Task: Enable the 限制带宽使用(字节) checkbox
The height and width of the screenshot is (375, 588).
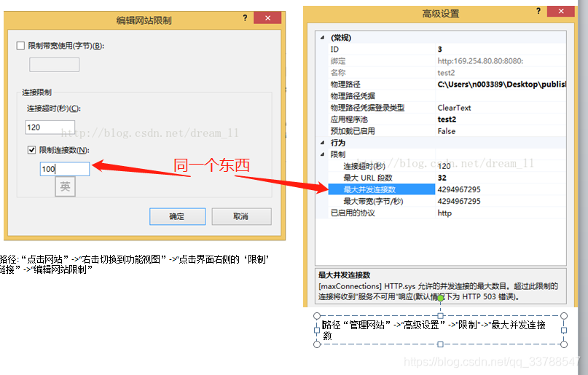Action: pyautogui.click(x=20, y=46)
